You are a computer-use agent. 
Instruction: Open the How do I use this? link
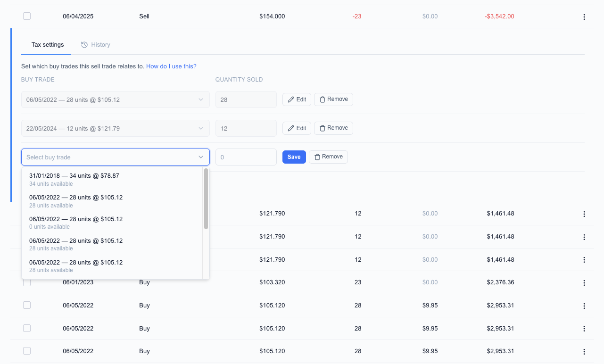pyautogui.click(x=171, y=66)
